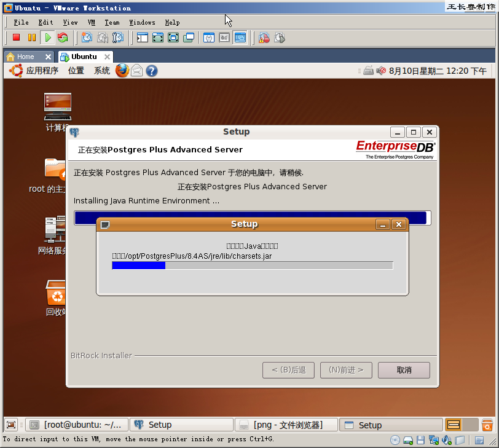This screenshot has height=448, width=499.
Task: Minimize the small Java Setup dialog
Action: (383, 224)
